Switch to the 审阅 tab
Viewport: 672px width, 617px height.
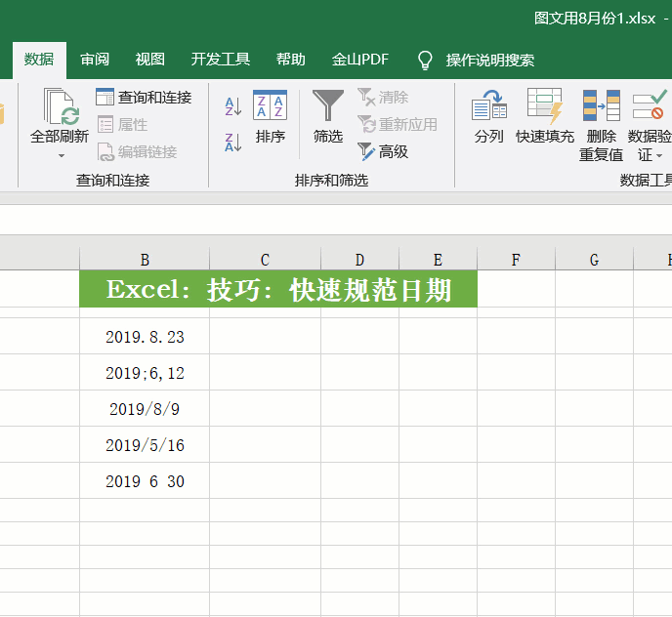[x=95, y=60]
